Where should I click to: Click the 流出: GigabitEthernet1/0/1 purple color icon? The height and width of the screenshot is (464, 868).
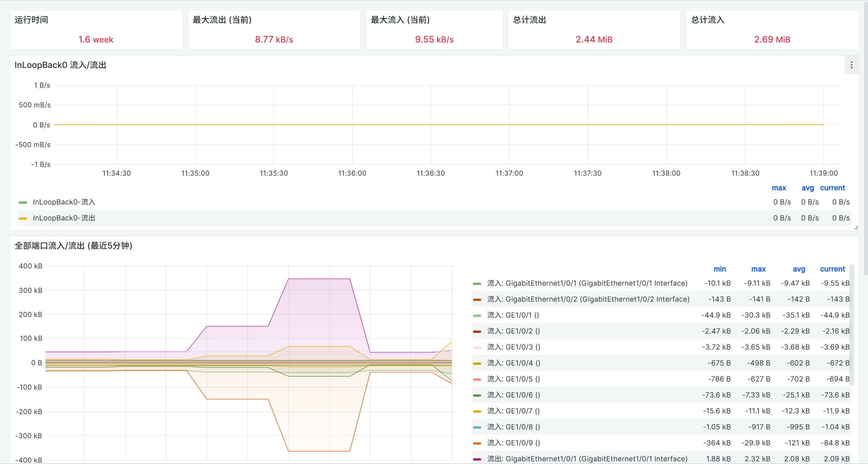click(x=477, y=459)
